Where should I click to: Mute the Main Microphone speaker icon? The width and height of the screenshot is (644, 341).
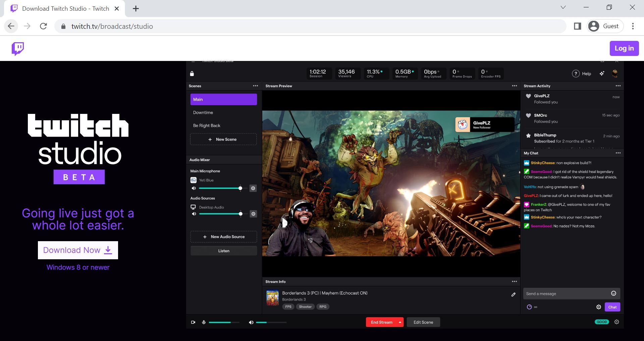[x=194, y=188]
